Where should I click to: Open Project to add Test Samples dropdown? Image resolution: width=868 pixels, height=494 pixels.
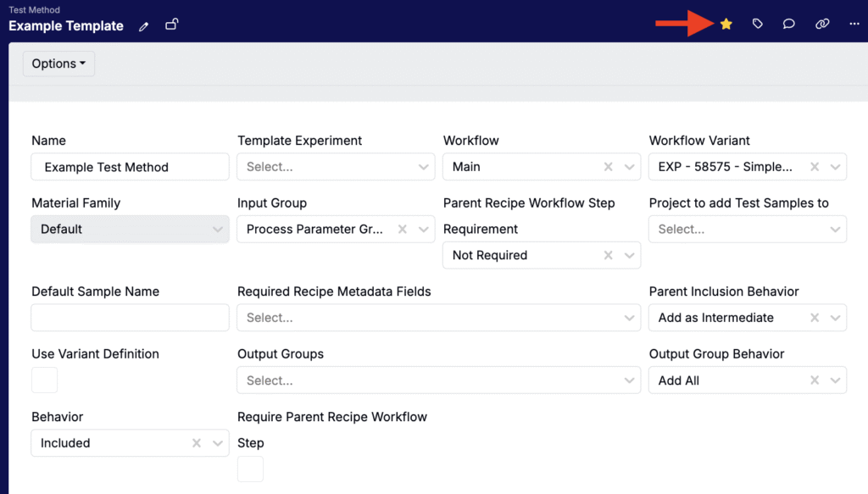point(836,229)
